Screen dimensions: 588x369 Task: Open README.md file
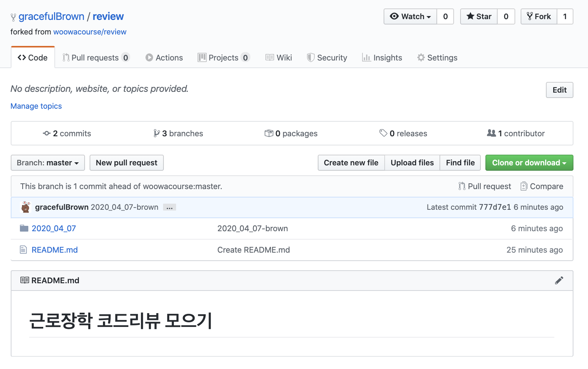[55, 250]
